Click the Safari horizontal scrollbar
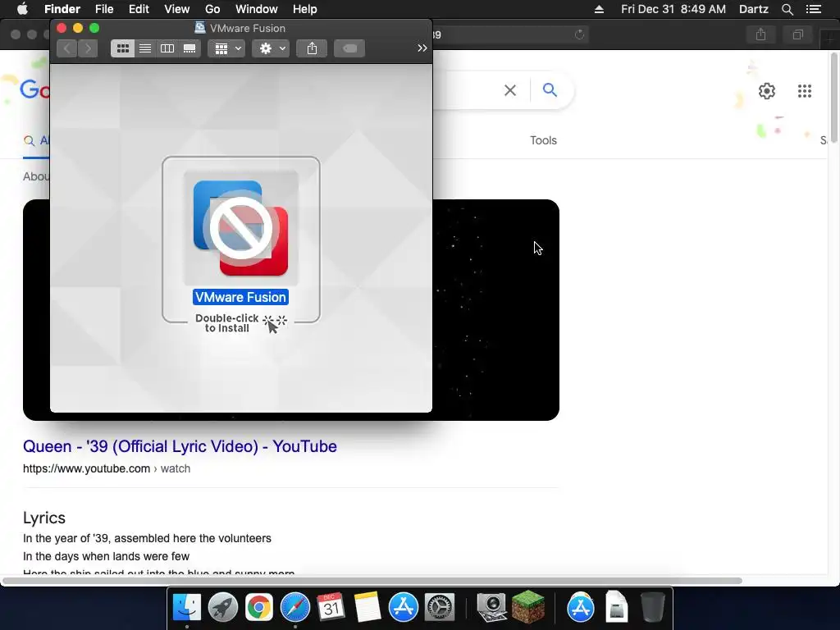This screenshot has width=840, height=630. (372, 581)
